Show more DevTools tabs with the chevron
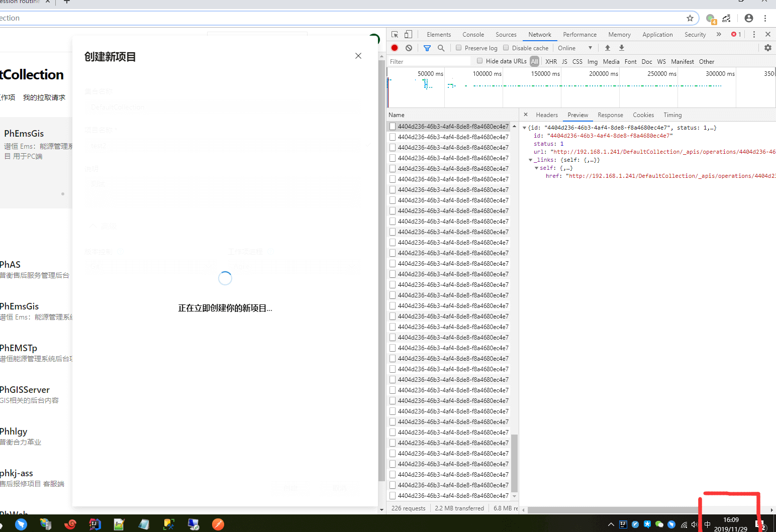776x532 pixels. pyautogui.click(x=719, y=34)
